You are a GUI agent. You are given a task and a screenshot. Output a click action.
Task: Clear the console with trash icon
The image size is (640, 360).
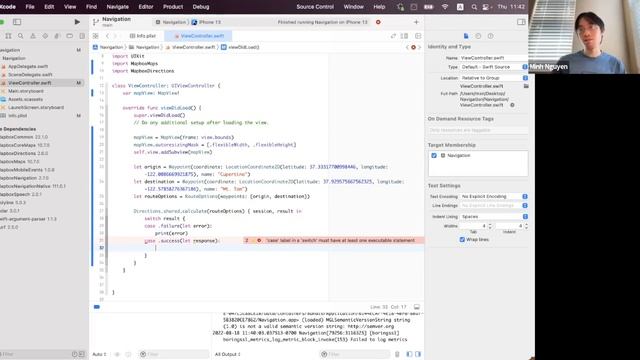coord(397,354)
